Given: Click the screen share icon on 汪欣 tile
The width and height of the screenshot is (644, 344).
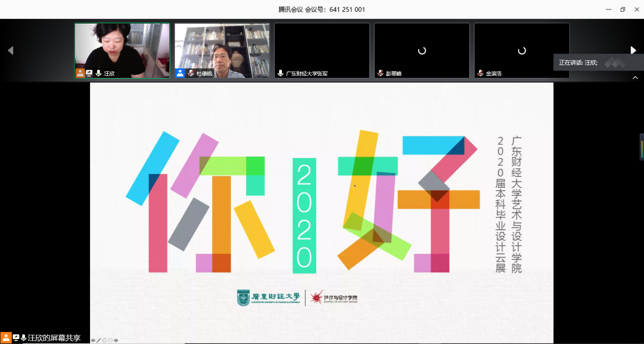Looking at the screenshot, I should [89, 73].
